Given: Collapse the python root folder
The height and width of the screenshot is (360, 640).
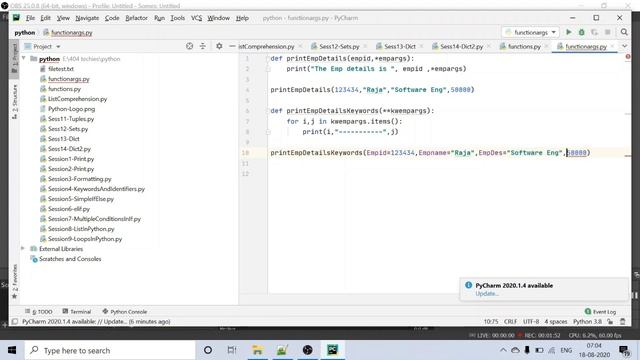Looking at the screenshot, I should [x=23, y=58].
